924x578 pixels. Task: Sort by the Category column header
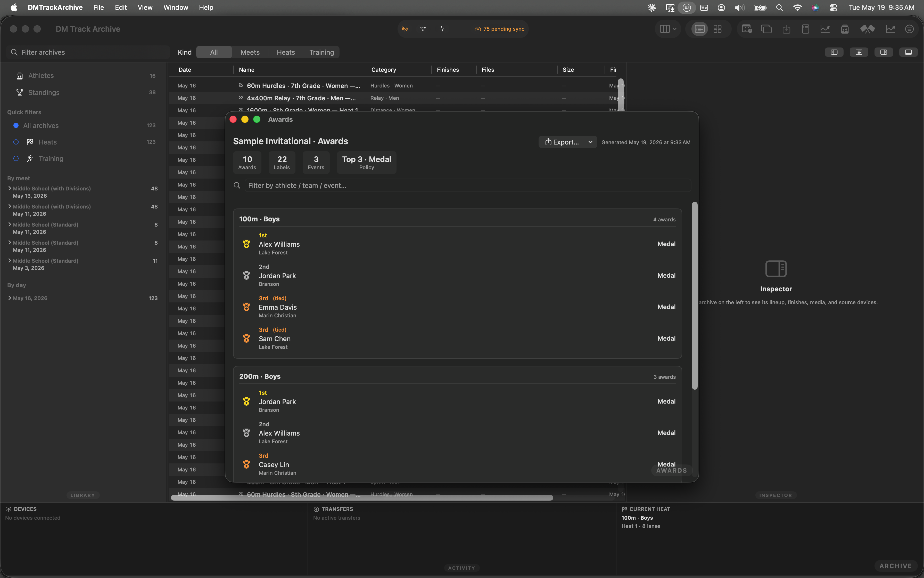click(384, 70)
